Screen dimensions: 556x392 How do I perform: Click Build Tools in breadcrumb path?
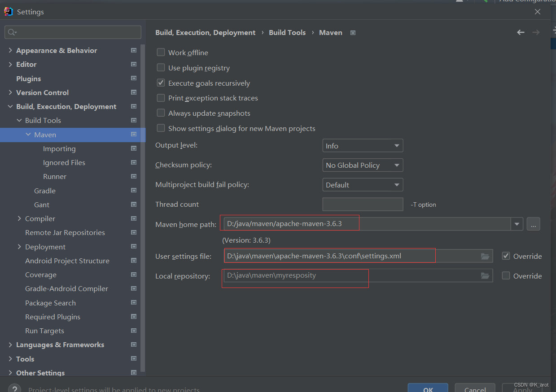click(x=287, y=33)
